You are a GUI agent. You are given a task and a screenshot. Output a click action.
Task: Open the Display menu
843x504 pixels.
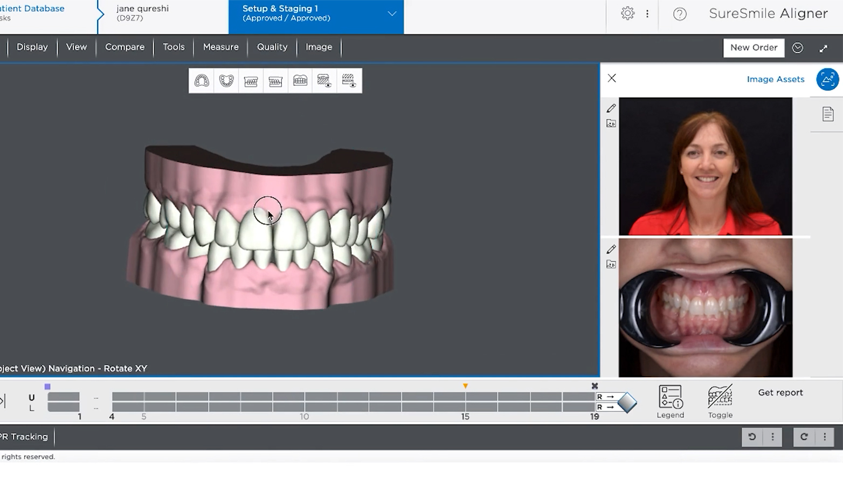pyautogui.click(x=32, y=47)
